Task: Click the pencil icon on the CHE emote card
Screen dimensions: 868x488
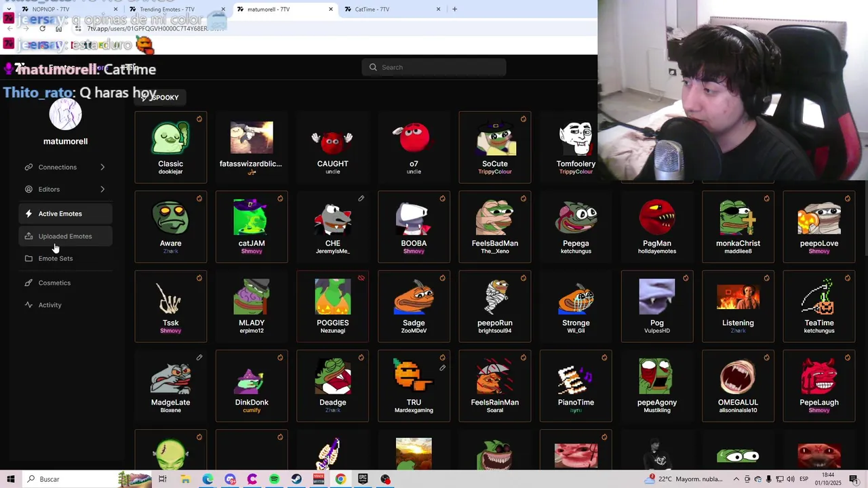Action: pyautogui.click(x=361, y=199)
